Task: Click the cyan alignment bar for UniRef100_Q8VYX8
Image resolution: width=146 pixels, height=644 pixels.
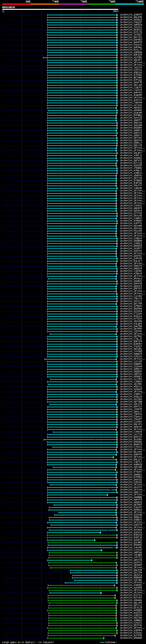Action: tap(70, 560)
